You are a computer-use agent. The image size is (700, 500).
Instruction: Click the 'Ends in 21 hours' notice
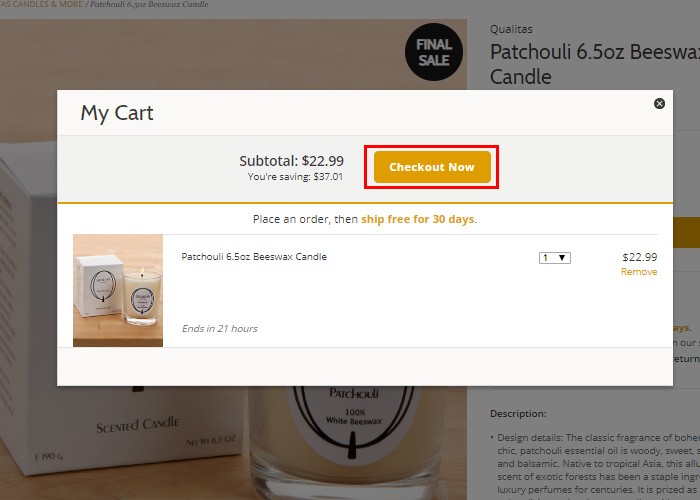(219, 328)
